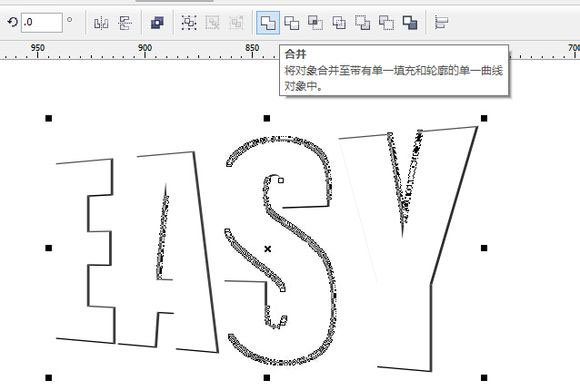
Task: Click the Trim shaping icon
Action: [x=292, y=23]
